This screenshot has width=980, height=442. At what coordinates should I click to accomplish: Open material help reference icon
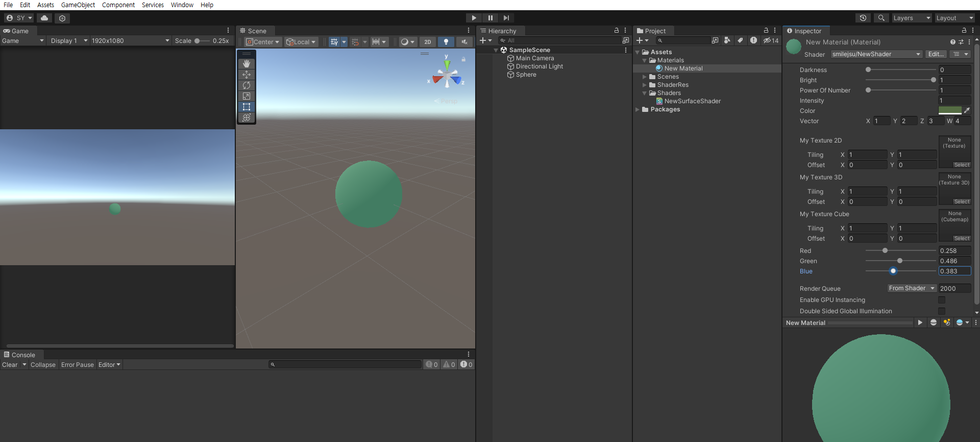pyautogui.click(x=952, y=42)
